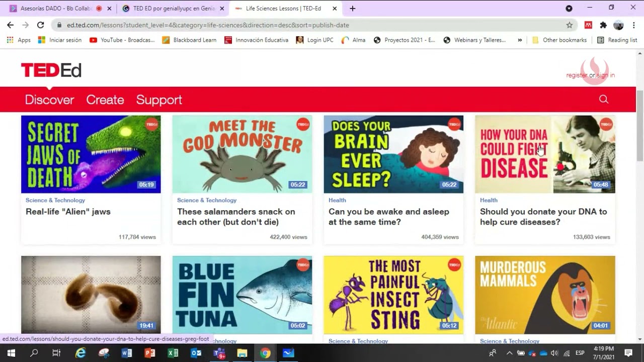Click the browser forward arrow
Viewport: 644px width, 362px height.
click(x=25, y=25)
